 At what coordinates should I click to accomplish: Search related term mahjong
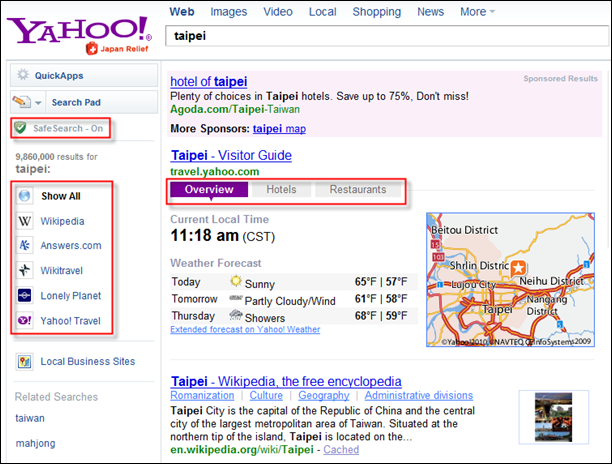coord(36,443)
